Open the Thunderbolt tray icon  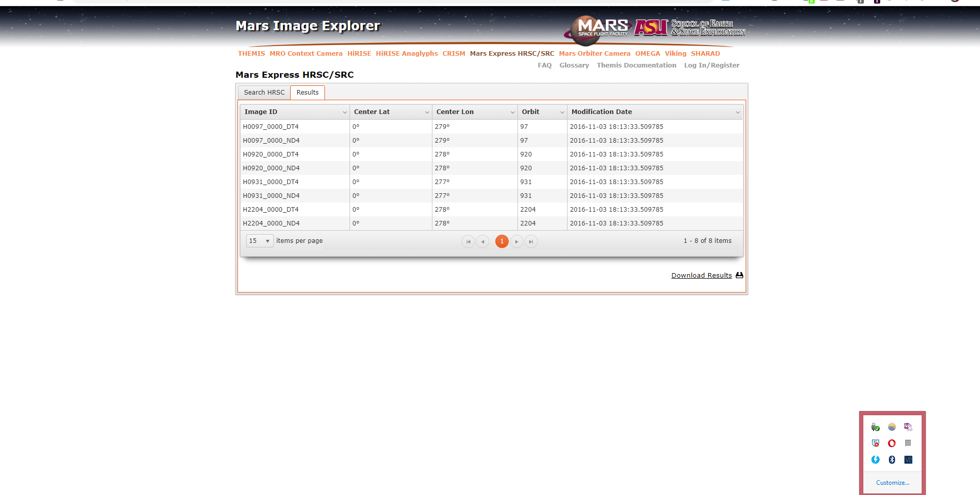pyautogui.click(x=876, y=460)
